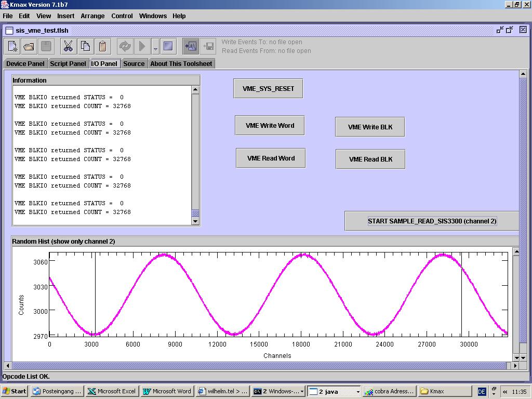Switch to the Device Panel tab
532x399 pixels.
pos(25,64)
